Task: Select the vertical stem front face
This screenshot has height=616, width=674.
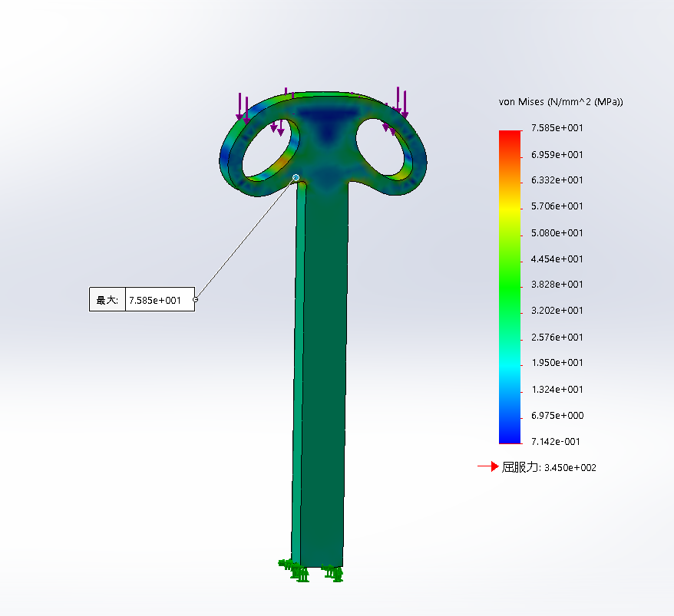Action: pos(325,374)
